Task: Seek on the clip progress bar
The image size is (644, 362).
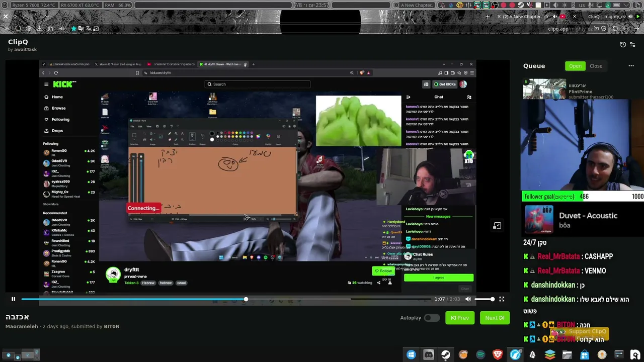Action: [226, 299]
